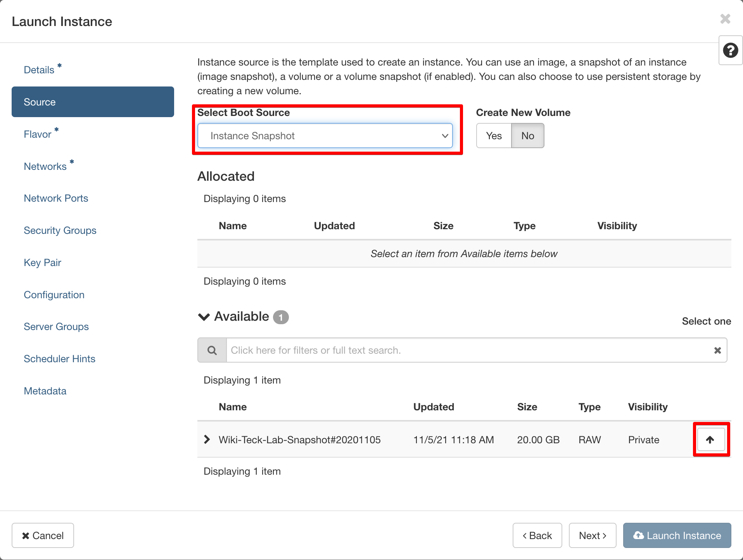
Task: Expand Wiki-Teck-Lab-Snapshot row details
Action: coord(207,439)
